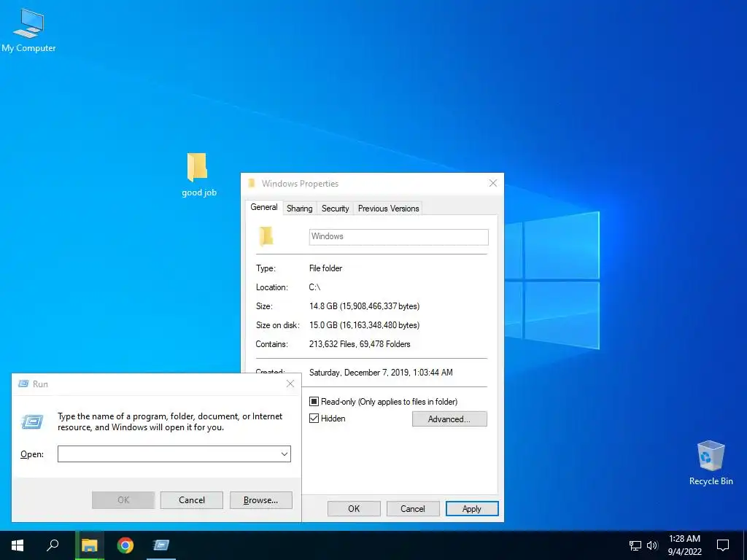The image size is (747, 560).
Task: Switch to the Previous Versions tab
Action: click(x=388, y=209)
